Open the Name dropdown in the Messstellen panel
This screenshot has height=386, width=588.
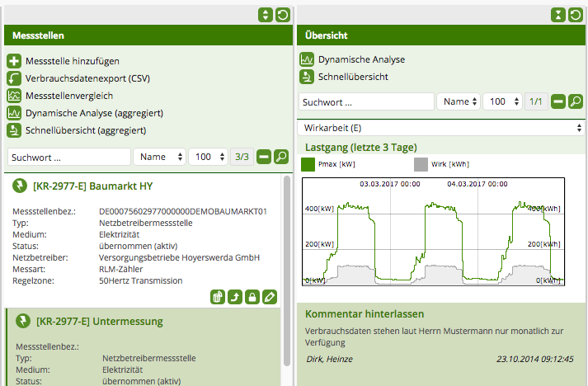(160, 157)
